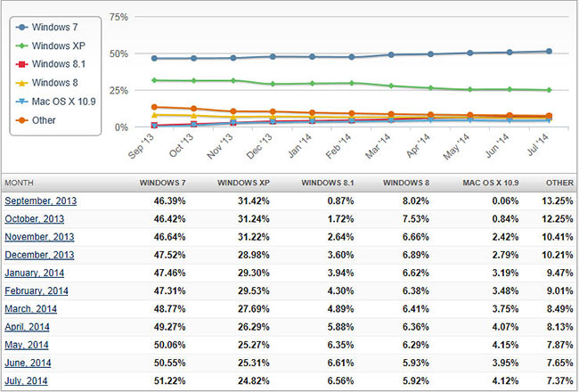Sort by the MONTH column header
Screen dimensions: 579x392
click(x=20, y=182)
